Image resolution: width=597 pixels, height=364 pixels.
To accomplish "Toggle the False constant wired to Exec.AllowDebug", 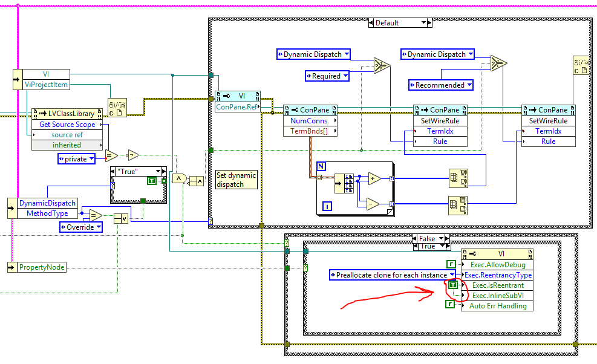I will pos(451,264).
